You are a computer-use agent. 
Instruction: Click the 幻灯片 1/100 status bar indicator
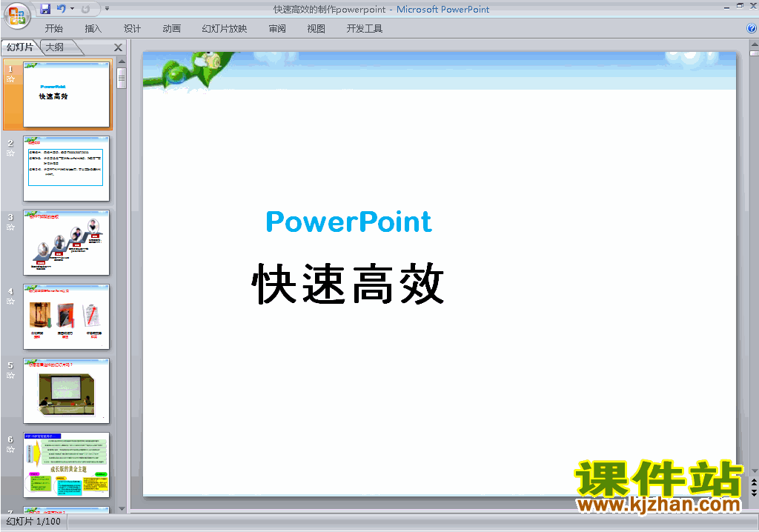pos(33,522)
